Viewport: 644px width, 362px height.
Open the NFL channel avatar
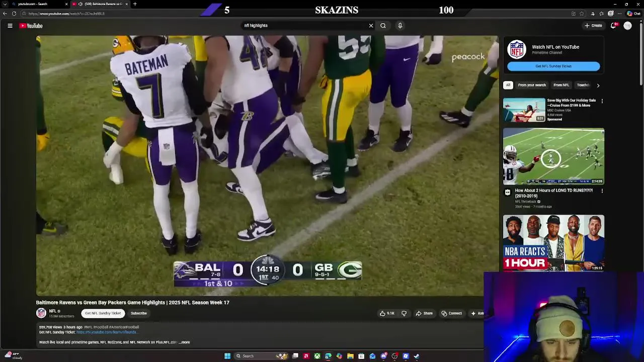[41, 313]
